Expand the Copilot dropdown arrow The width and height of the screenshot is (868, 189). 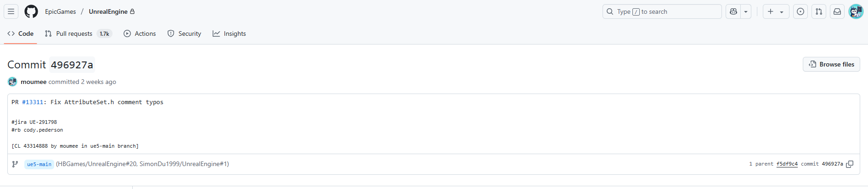(x=746, y=11)
